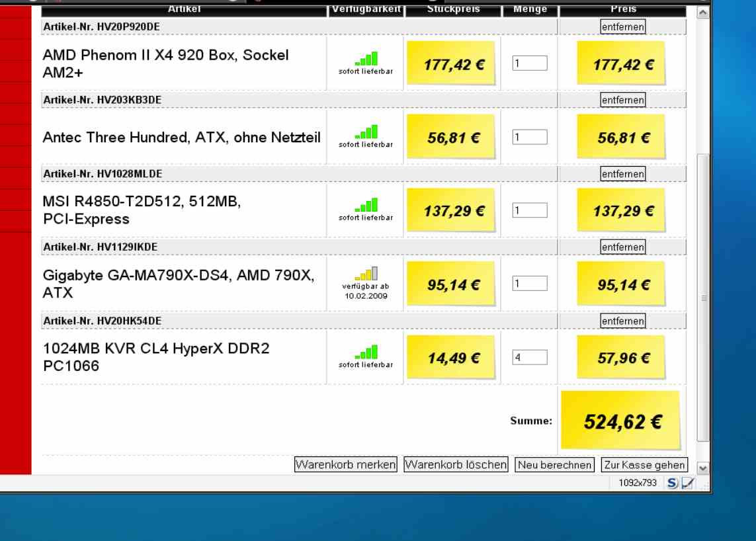The height and width of the screenshot is (541, 756).
Task: Click the Menge column header
Action: coord(530,9)
